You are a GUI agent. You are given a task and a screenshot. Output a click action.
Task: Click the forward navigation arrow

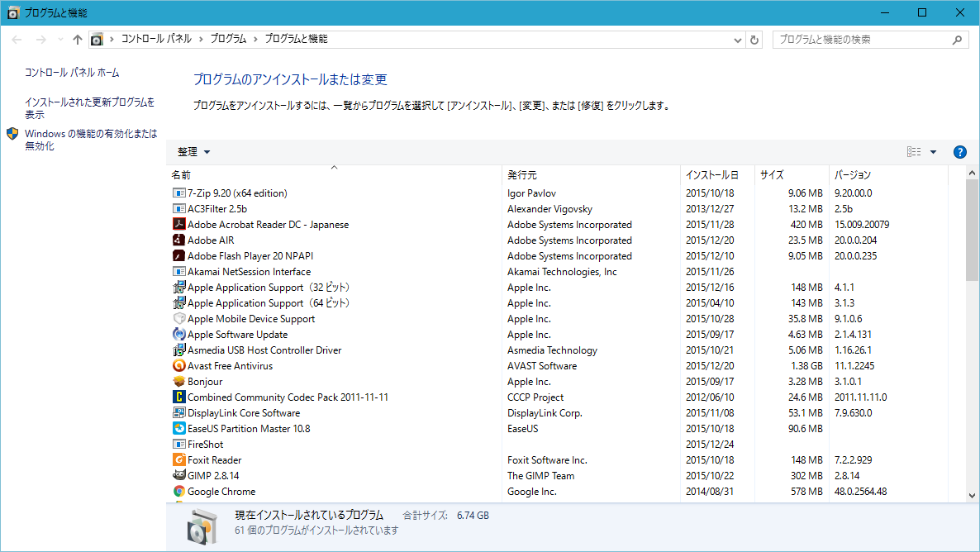click(40, 40)
